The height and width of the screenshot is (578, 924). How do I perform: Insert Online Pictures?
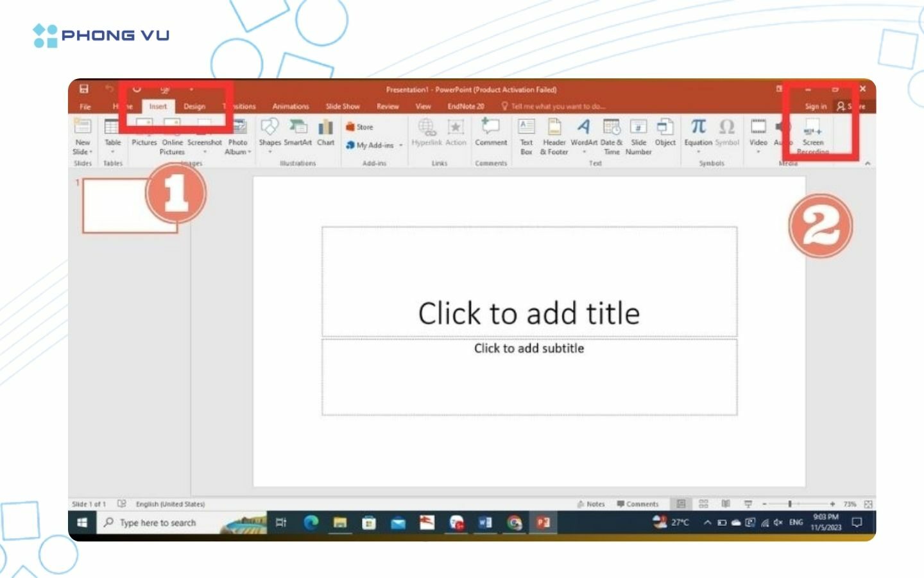(172, 137)
